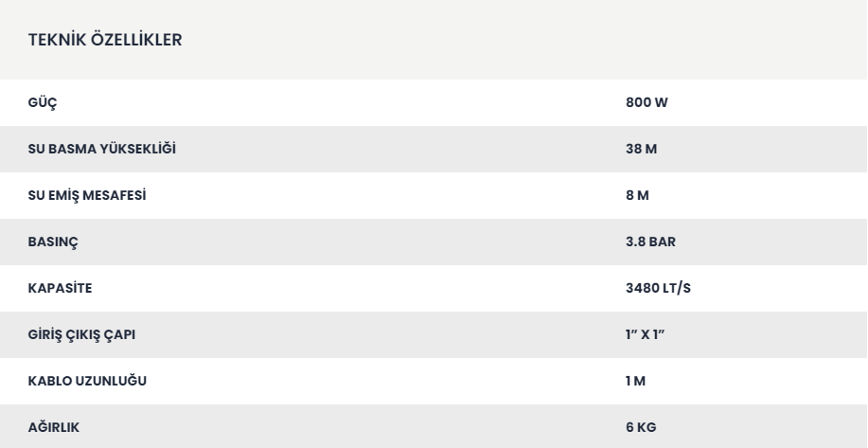Click the 8 M suction value
The height and width of the screenshot is (448, 868).
click(x=637, y=195)
